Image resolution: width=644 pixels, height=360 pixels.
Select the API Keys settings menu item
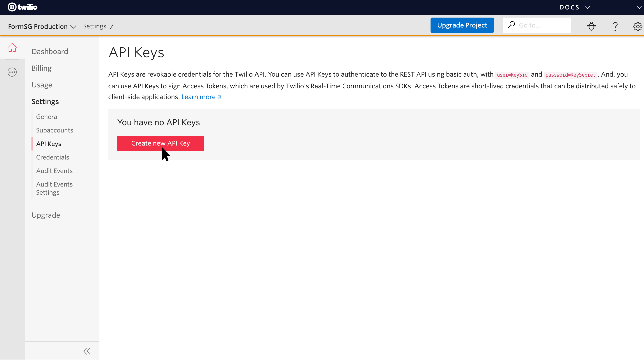pos(49,143)
